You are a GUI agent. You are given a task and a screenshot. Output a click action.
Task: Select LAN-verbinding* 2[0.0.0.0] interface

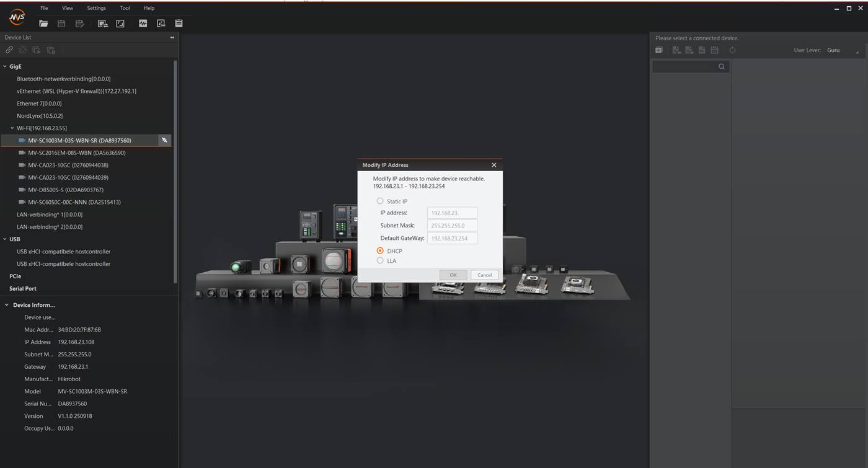tap(50, 227)
